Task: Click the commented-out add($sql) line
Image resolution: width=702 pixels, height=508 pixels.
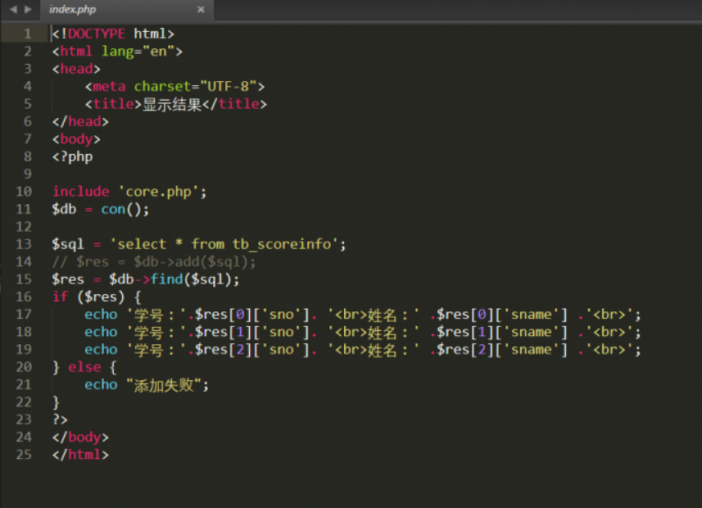Action: [155, 261]
